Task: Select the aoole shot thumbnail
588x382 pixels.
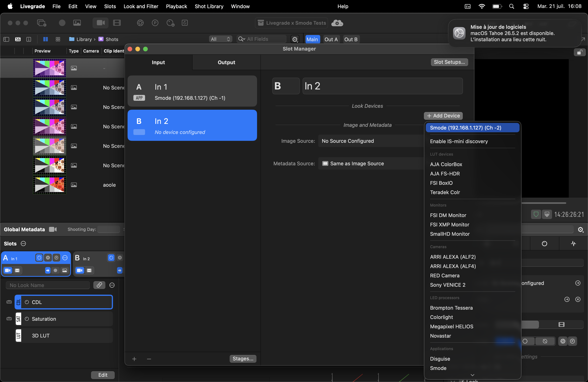Action: [x=49, y=185]
